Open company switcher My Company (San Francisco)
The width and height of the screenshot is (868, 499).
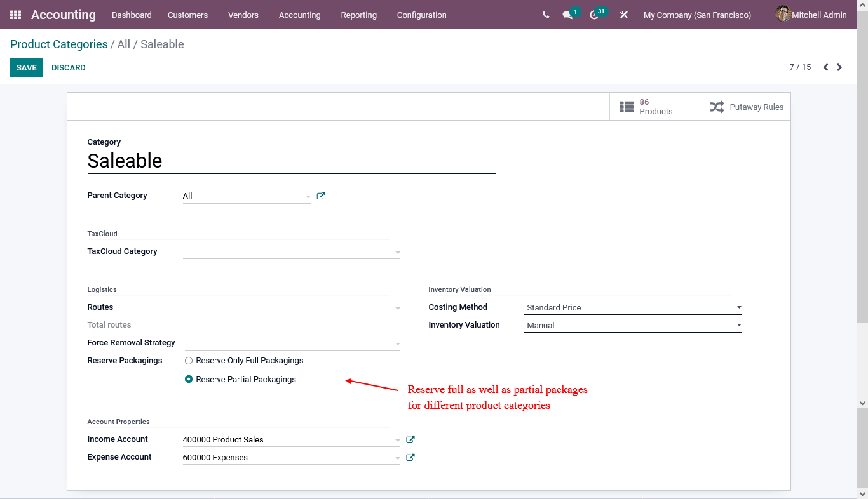pyautogui.click(x=697, y=15)
